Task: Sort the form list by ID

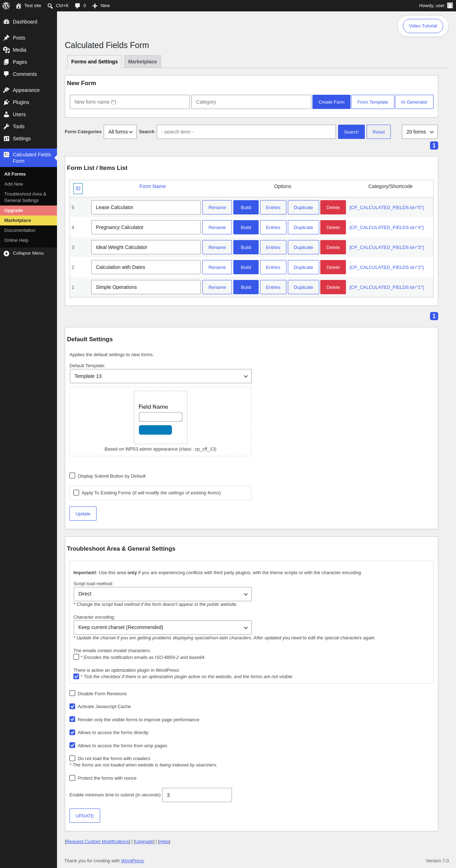Action: [78, 188]
